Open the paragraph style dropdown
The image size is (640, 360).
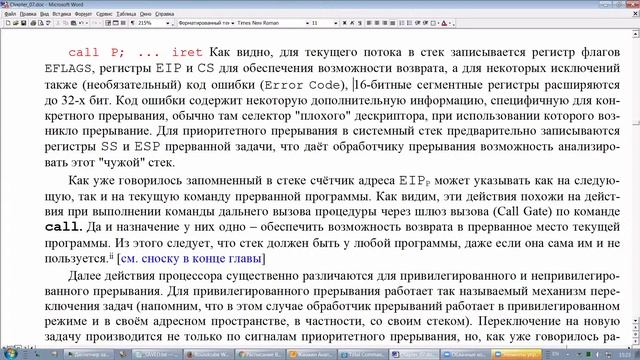tap(233, 23)
